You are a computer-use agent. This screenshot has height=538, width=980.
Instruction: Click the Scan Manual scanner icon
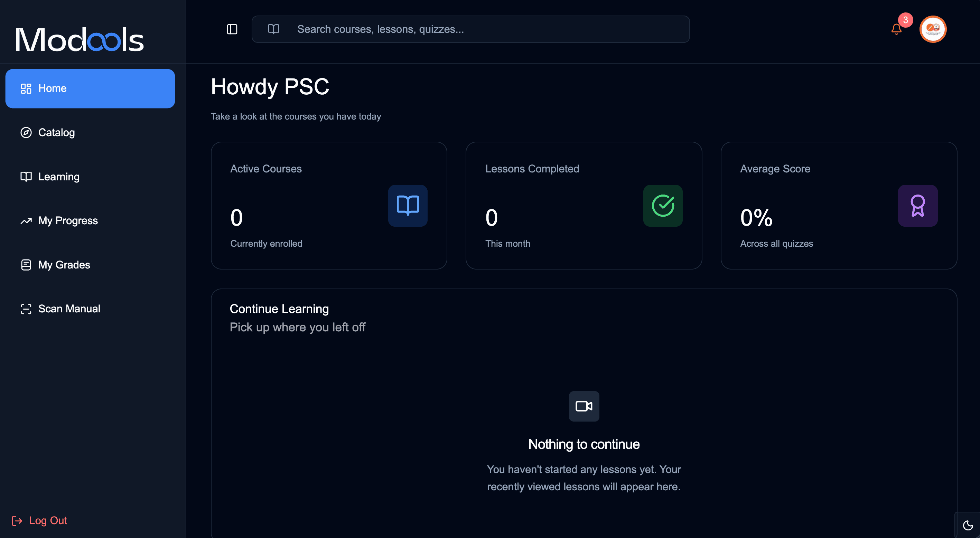pos(26,309)
